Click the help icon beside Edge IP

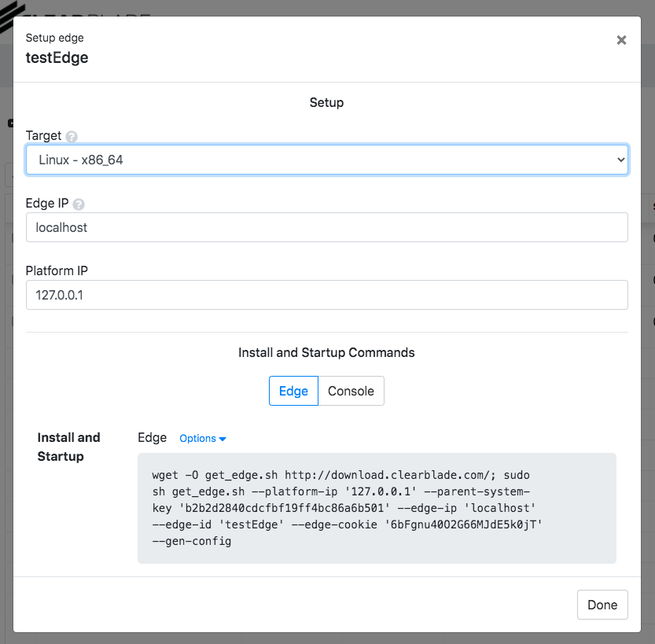[x=79, y=204]
